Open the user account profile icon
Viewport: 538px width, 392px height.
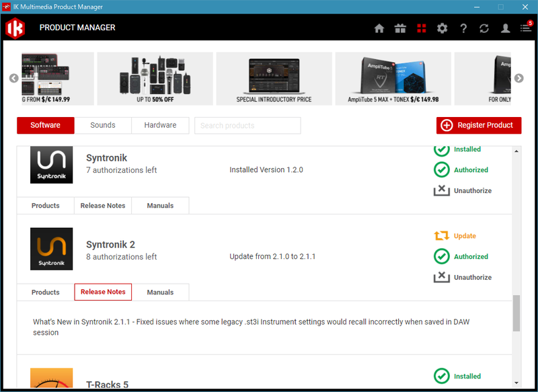tap(505, 28)
